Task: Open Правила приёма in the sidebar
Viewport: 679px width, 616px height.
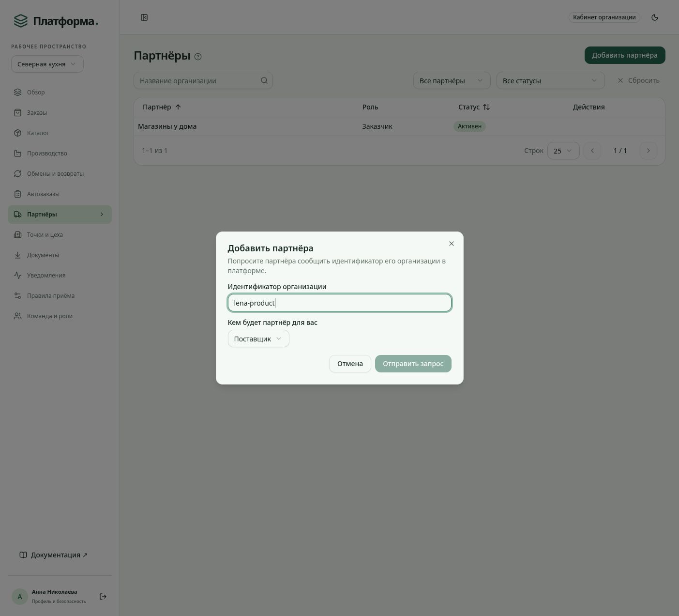Action: (60, 295)
